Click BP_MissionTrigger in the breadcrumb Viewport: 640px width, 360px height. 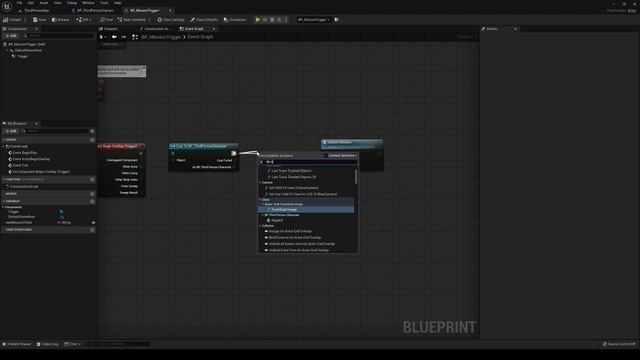click(x=161, y=37)
